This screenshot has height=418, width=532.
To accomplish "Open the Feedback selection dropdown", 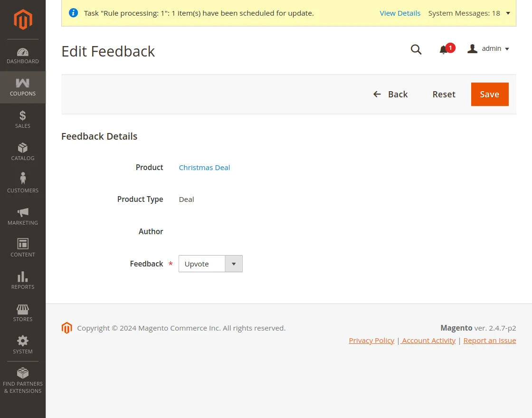I will (233, 264).
